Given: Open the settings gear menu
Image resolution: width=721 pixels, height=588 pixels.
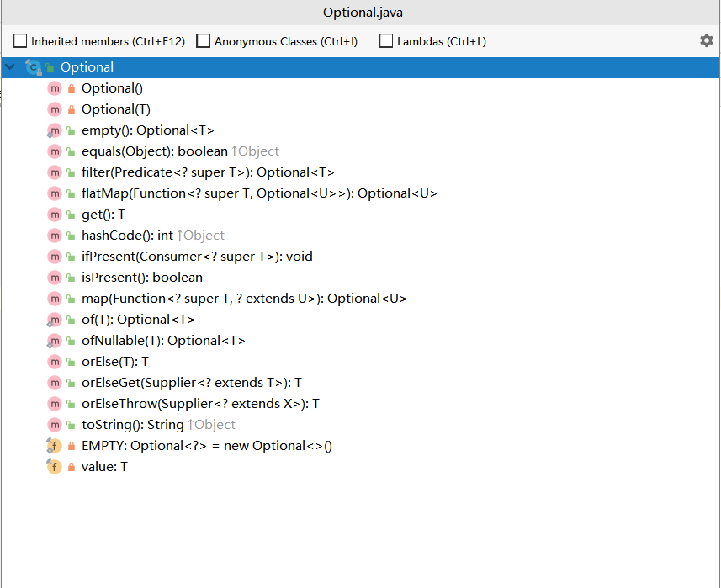Looking at the screenshot, I should click(x=707, y=40).
